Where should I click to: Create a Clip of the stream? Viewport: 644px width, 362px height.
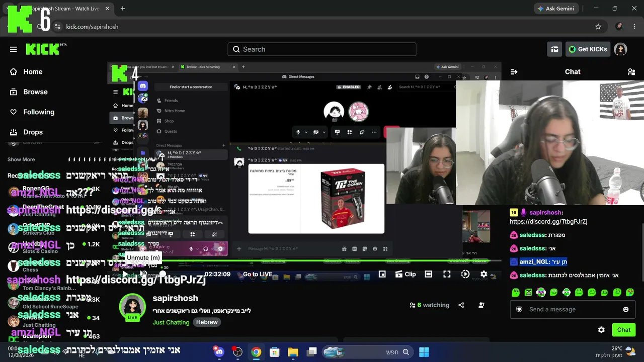406,275
